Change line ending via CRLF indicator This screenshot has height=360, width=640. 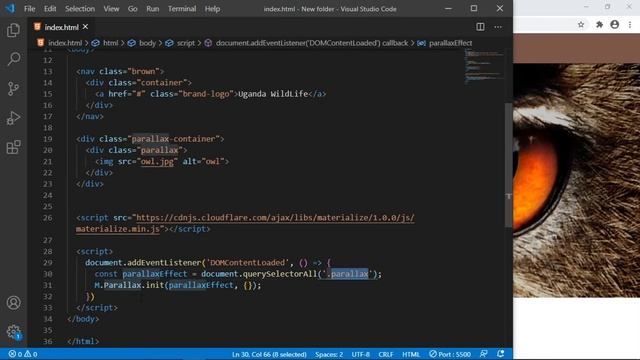coord(386,354)
